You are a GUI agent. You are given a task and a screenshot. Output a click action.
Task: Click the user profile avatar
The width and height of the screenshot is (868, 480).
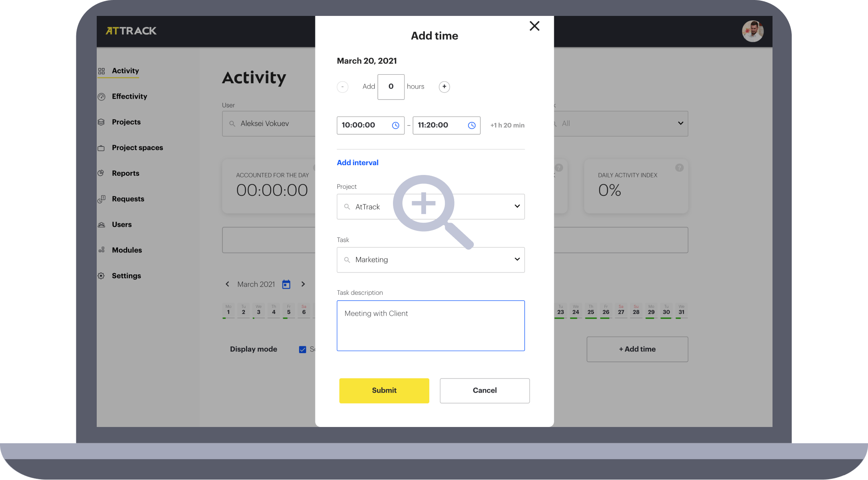point(752,31)
